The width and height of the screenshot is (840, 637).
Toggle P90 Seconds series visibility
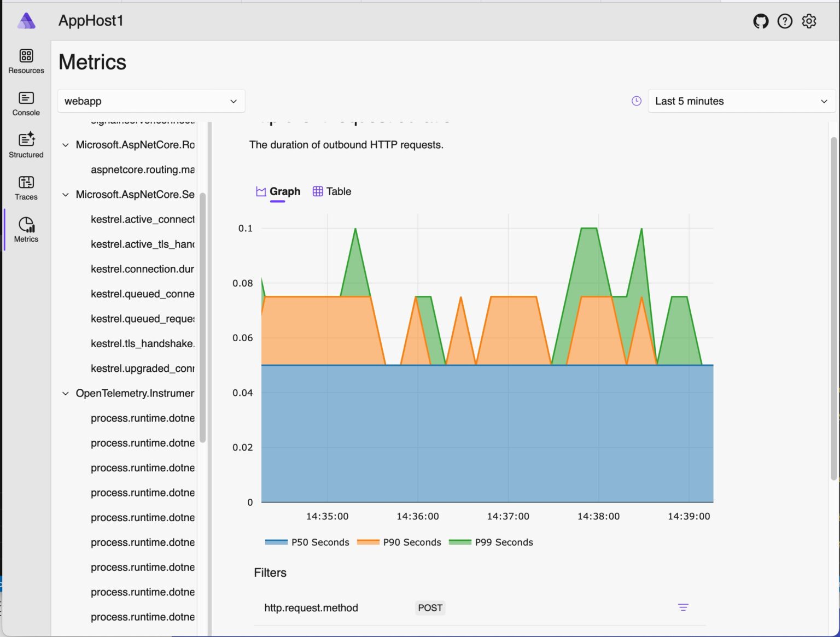tap(399, 542)
